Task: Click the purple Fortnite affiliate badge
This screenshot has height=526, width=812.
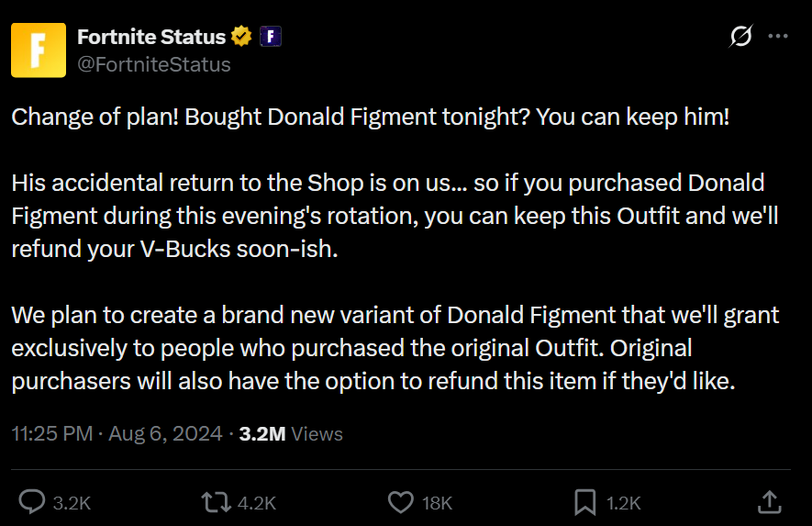Action: [271, 37]
